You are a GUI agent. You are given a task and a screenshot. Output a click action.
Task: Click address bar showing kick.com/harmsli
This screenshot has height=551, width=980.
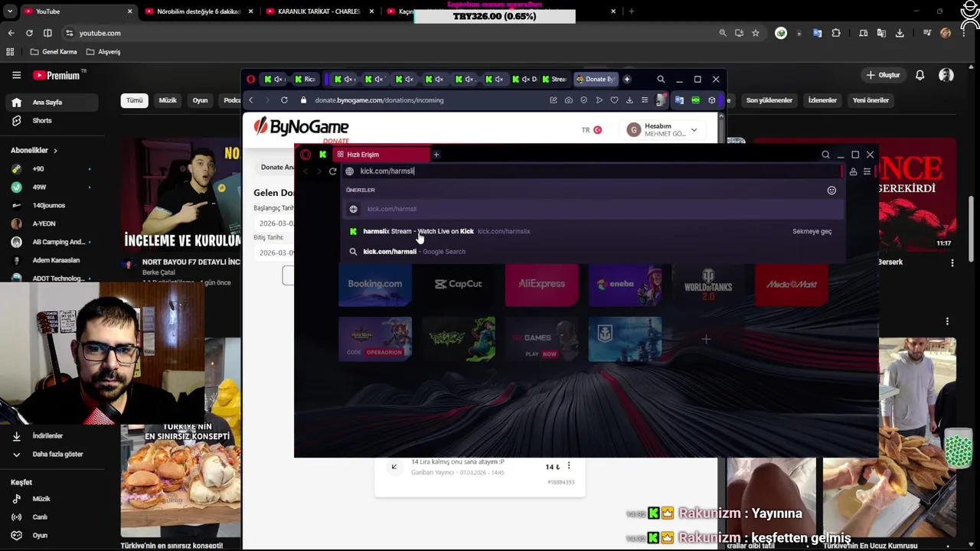(593, 171)
